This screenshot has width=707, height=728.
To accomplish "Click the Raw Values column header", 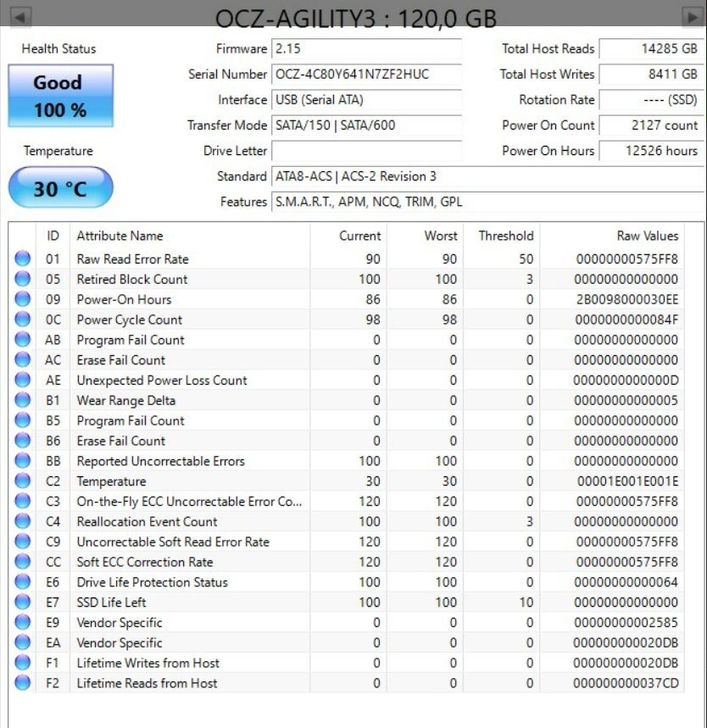I will (x=612, y=236).
